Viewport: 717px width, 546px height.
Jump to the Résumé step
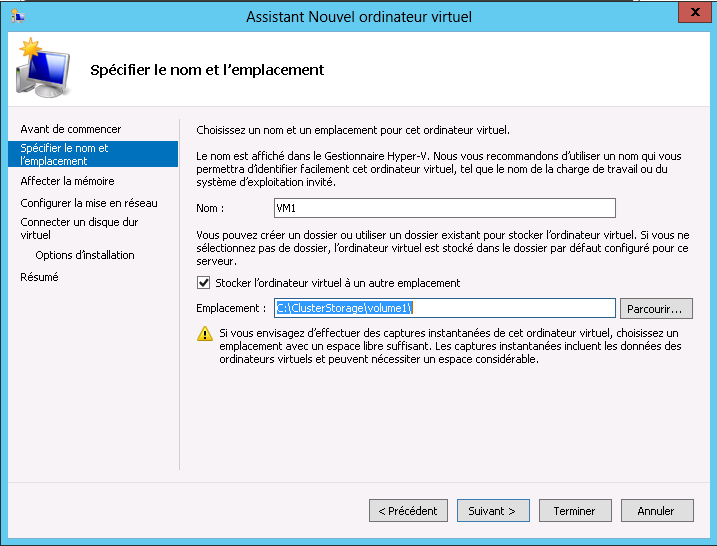pos(39,277)
